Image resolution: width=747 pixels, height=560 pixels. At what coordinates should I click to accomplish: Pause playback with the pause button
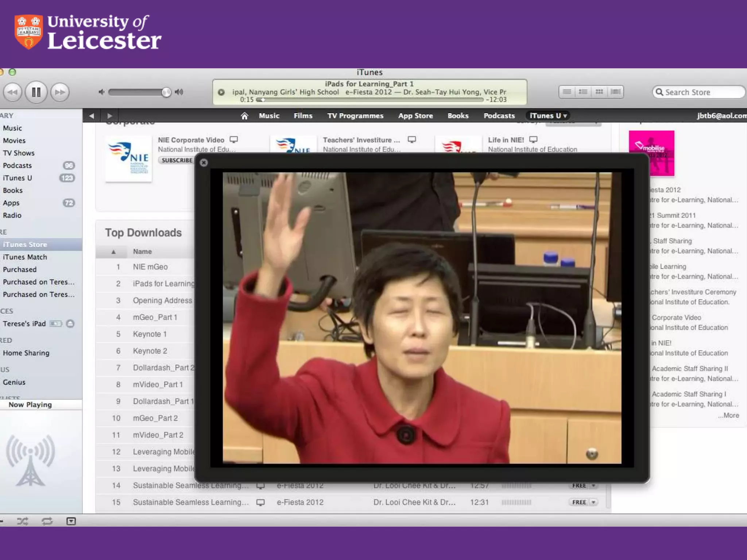pyautogui.click(x=36, y=92)
